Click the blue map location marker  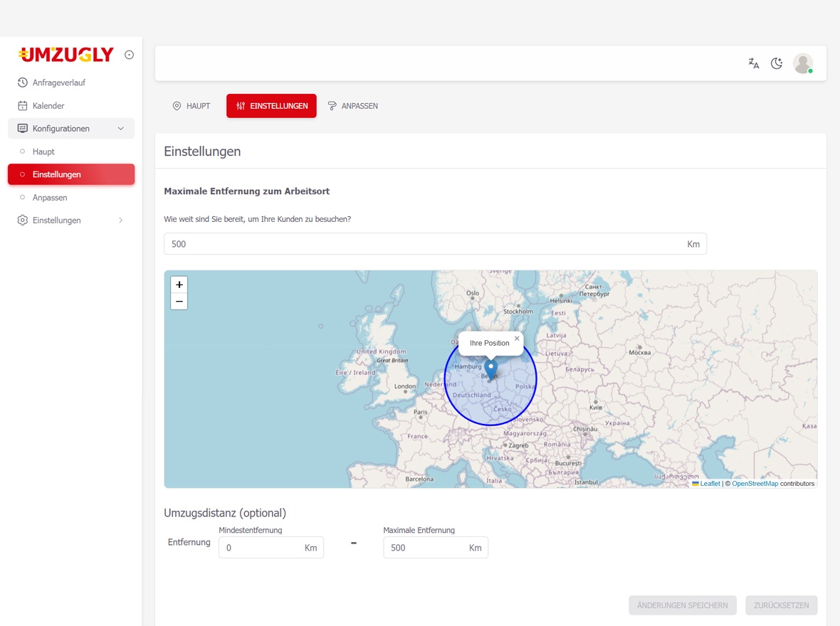[x=490, y=369]
